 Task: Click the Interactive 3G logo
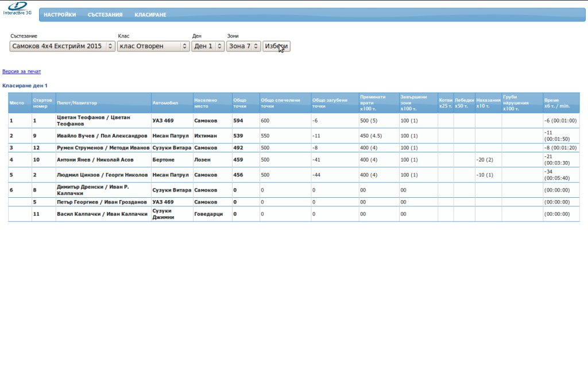pyautogui.click(x=17, y=8)
